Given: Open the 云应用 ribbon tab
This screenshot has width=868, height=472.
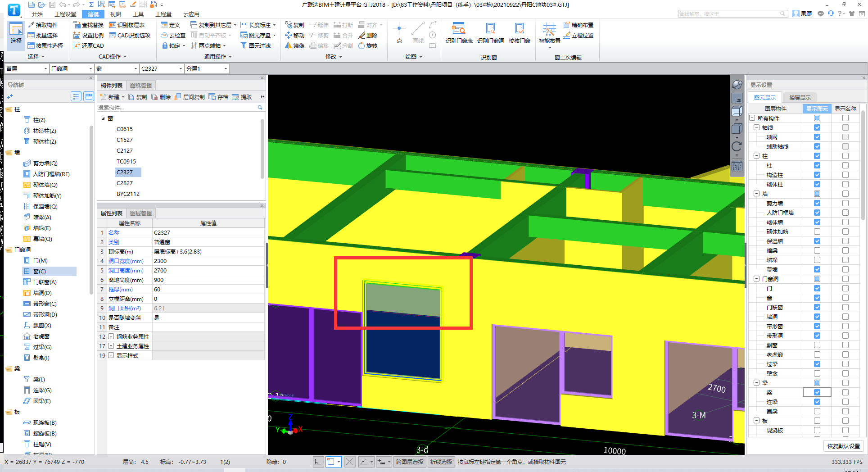Looking at the screenshot, I should 191,14.
